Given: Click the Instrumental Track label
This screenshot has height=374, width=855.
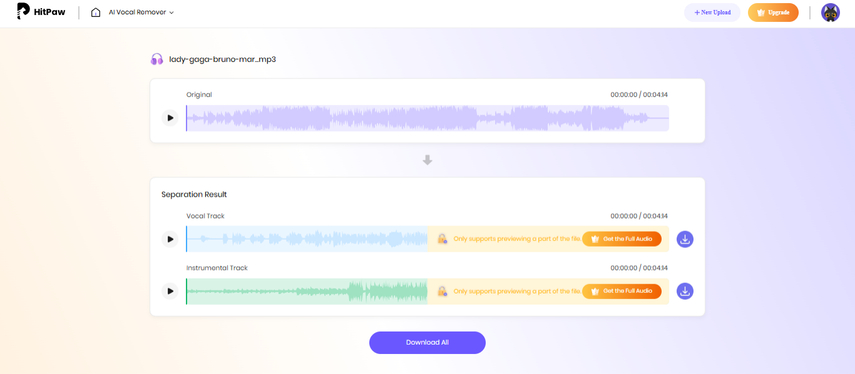Looking at the screenshot, I should coord(217,268).
